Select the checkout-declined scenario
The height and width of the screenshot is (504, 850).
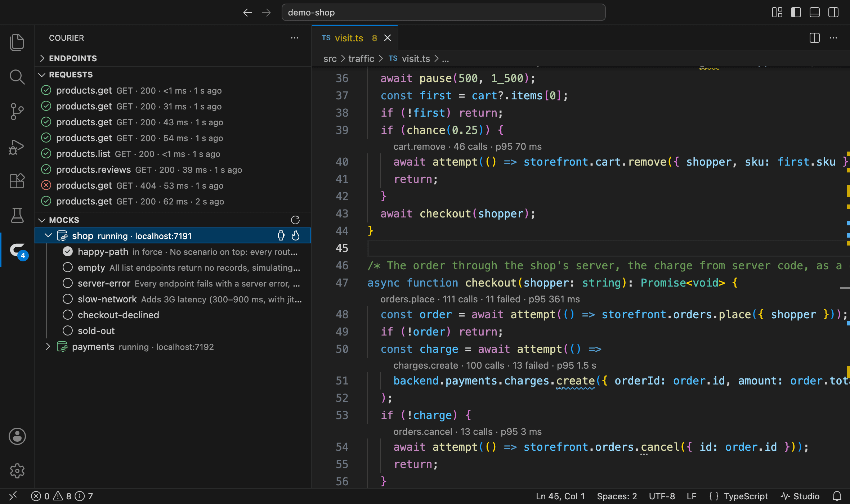tap(173, 315)
